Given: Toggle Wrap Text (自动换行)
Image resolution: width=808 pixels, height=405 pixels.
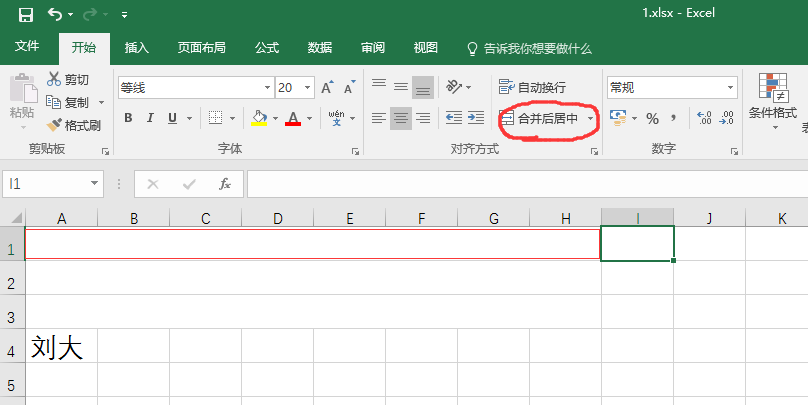Looking at the screenshot, I should pos(533,88).
